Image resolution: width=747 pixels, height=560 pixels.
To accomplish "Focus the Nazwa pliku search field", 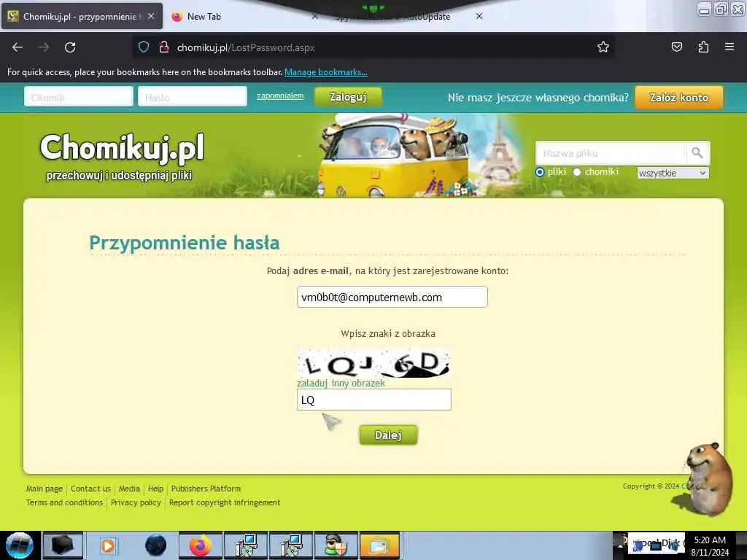I will [611, 153].
